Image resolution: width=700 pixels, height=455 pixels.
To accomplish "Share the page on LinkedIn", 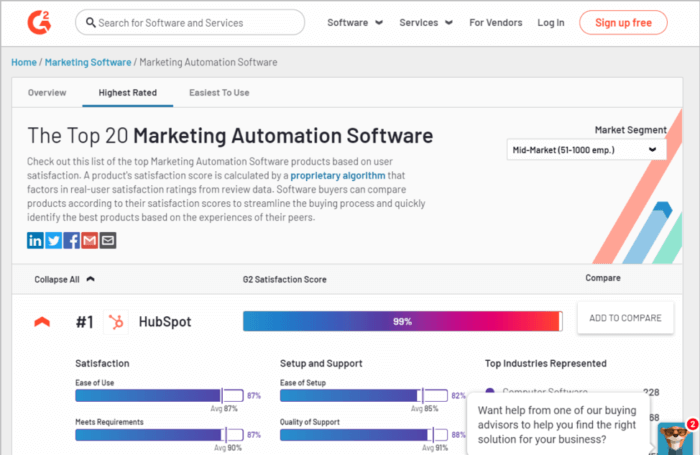I will tap(36, 240).
